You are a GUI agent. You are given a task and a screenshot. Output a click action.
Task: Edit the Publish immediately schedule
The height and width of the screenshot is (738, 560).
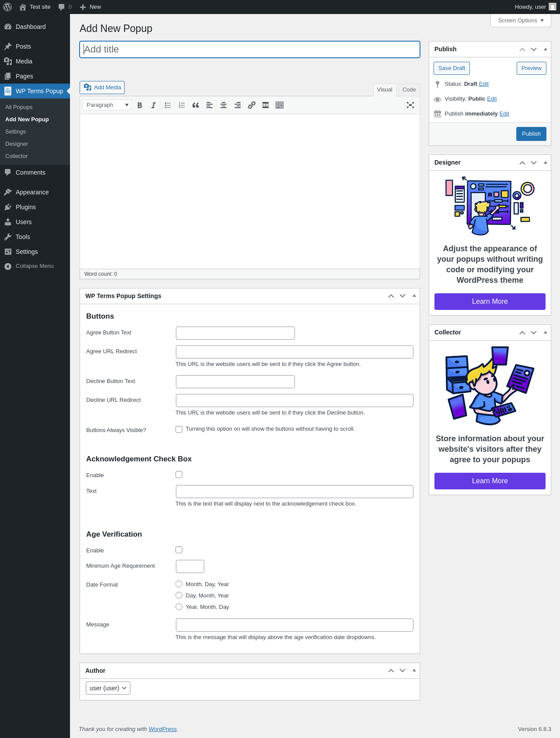504,114
